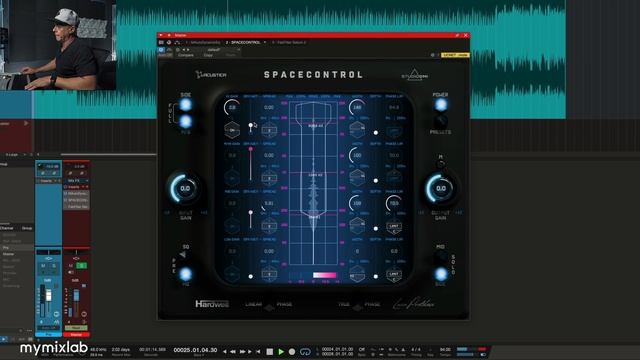This screenshot has height=360, width=640.
Task: Toggle the MS glowing button at lower left
Action: (x=186, y=274)
